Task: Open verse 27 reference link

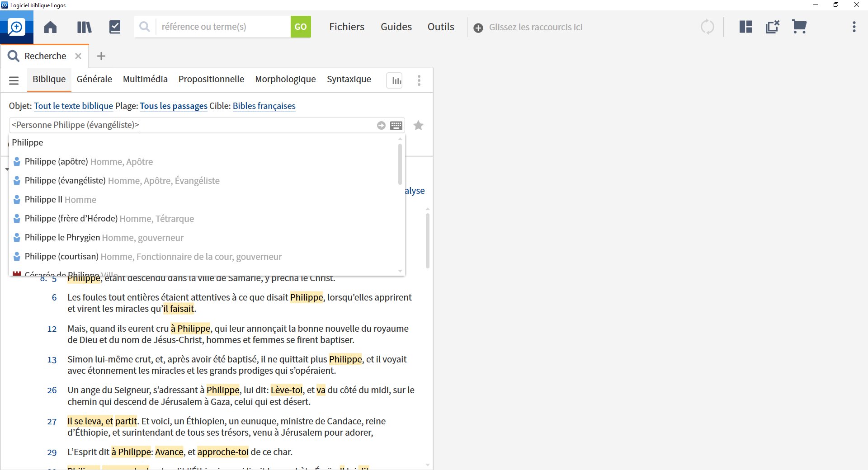Action: pyautogui.click(x=52, y=422)
